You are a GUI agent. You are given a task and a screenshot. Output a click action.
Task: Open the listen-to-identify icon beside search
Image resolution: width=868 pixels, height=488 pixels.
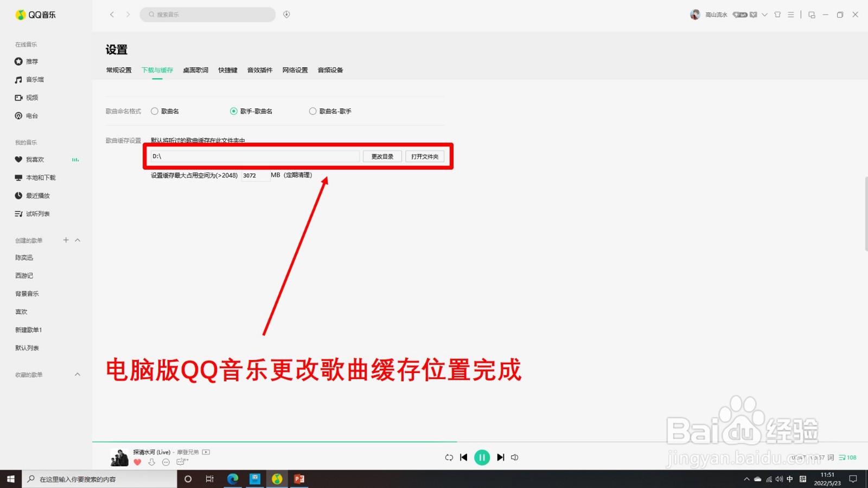[x=286, y=15]
